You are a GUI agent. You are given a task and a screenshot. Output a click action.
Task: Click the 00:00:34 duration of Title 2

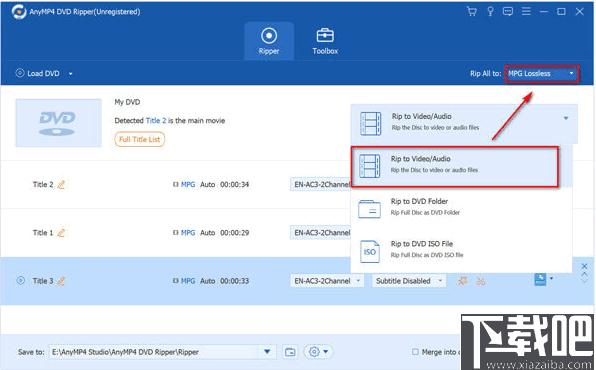235,184
